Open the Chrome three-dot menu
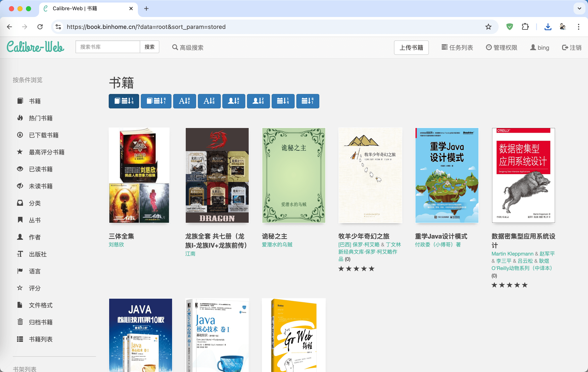Viewport: 588px width, 372px height. click(578, 27)
